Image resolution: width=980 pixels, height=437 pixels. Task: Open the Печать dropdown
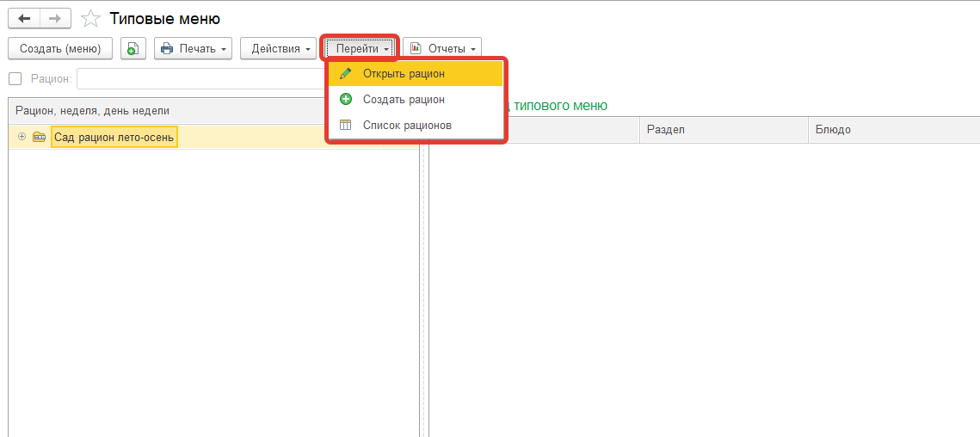tap(194, 49)
